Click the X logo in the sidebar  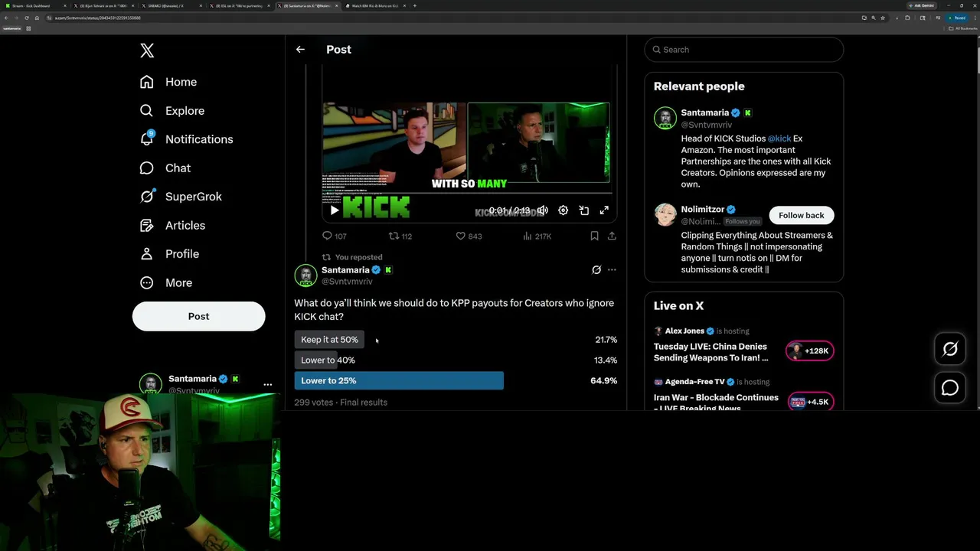pos(147,51)
